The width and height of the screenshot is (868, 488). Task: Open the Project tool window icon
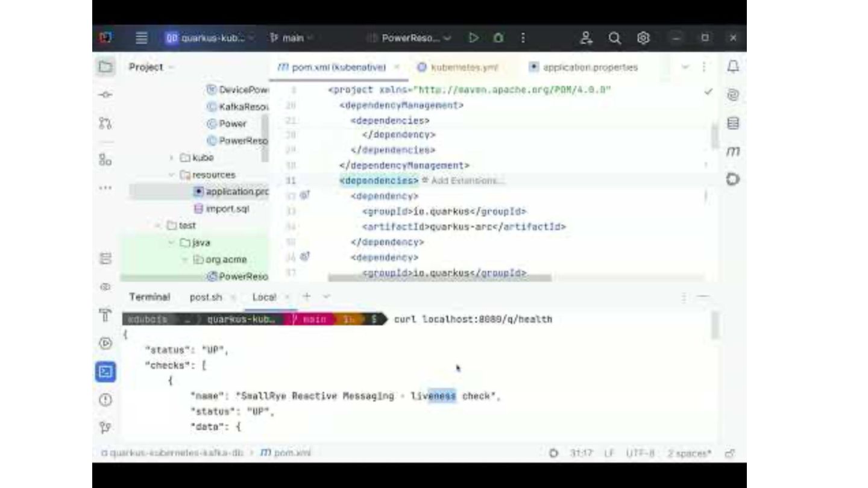(105, 67)
